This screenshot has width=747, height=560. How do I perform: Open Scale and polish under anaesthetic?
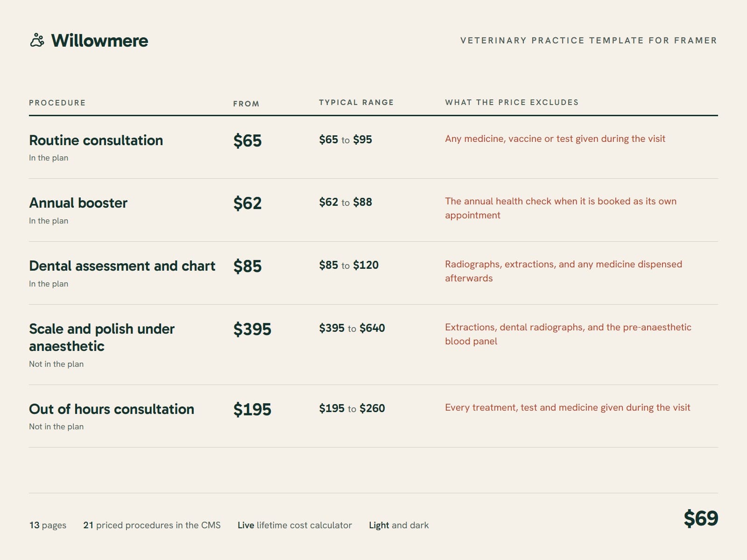[102, 337]
